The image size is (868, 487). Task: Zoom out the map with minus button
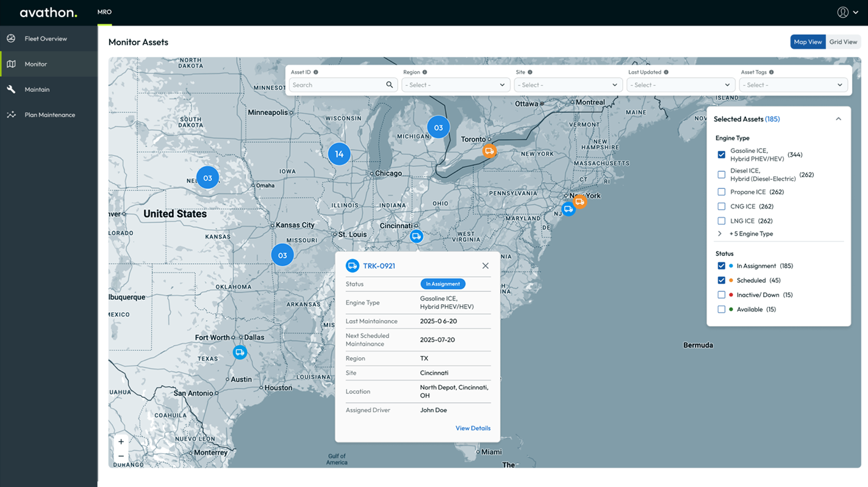(121, 456)
